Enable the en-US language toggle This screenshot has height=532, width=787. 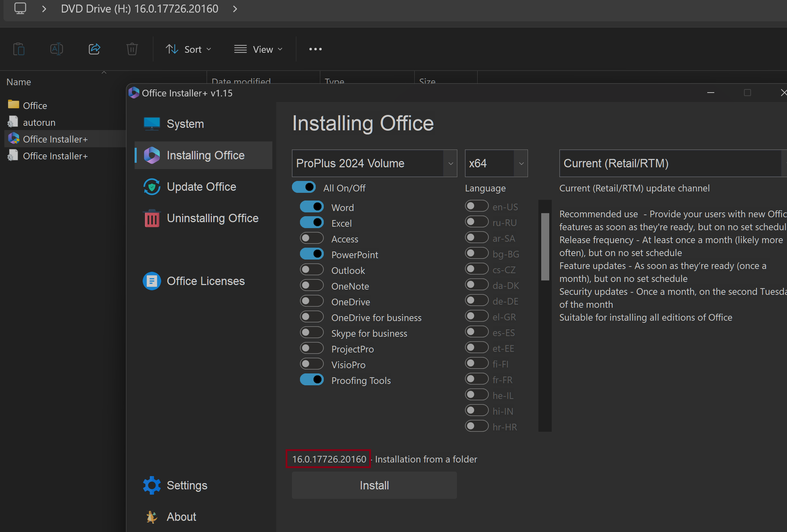(x=477, y=206)
